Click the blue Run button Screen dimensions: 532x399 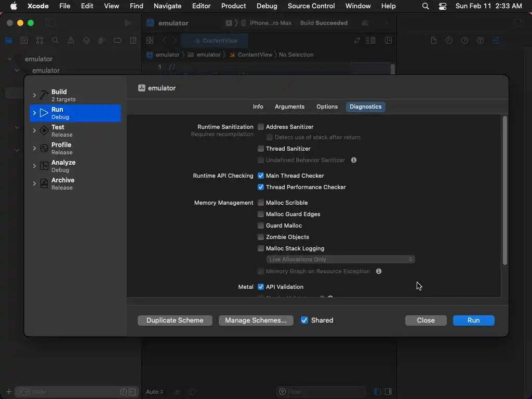[474, 321]
